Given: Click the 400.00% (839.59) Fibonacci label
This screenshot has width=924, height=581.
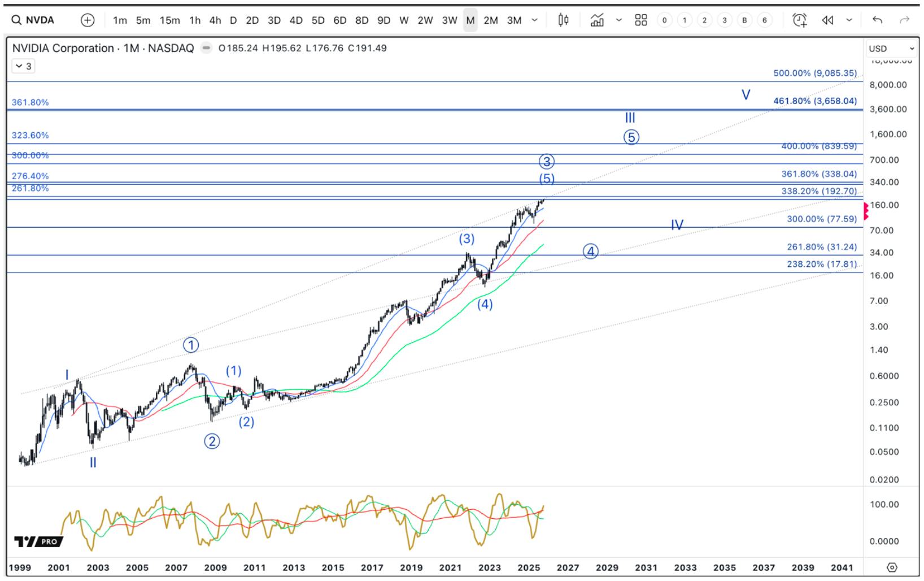Looking at the screenshot, I should tap(819, 146).
